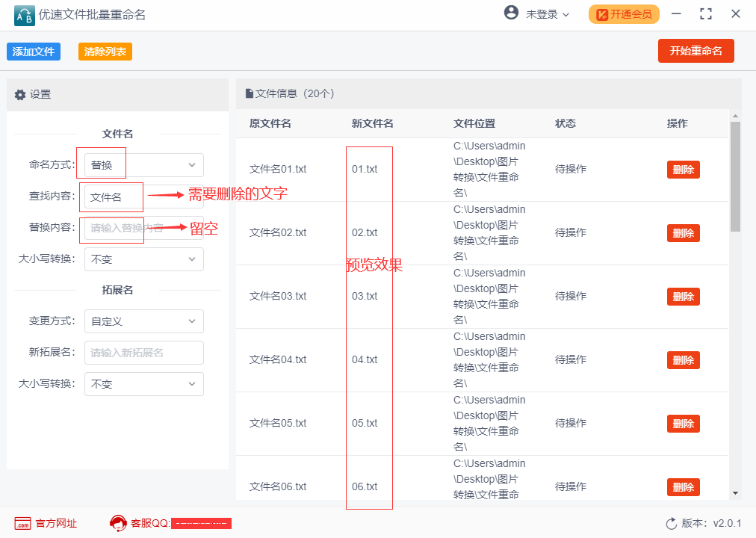This screenshot has height=538, width=756.
Task: Click the 开通会员 membership button
Action: 624,14
